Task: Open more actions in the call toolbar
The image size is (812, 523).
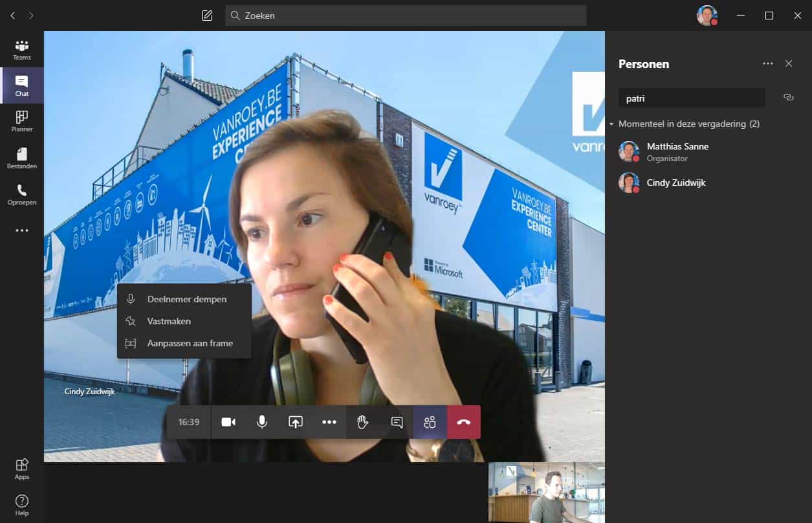Action: click(329, 422)
